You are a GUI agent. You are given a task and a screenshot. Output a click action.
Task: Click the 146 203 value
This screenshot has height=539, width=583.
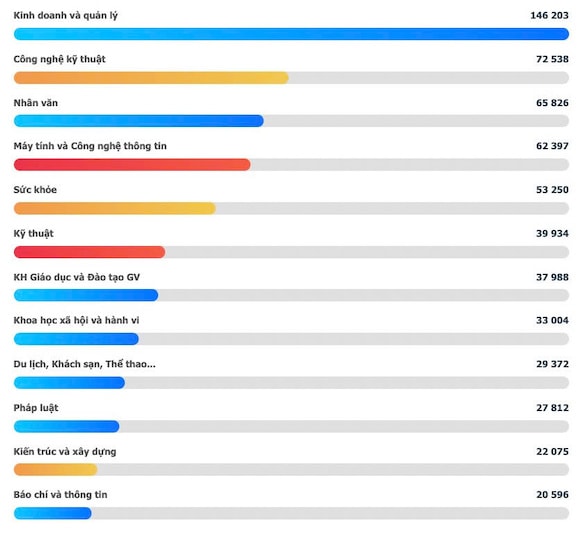(x=549, y=16)
